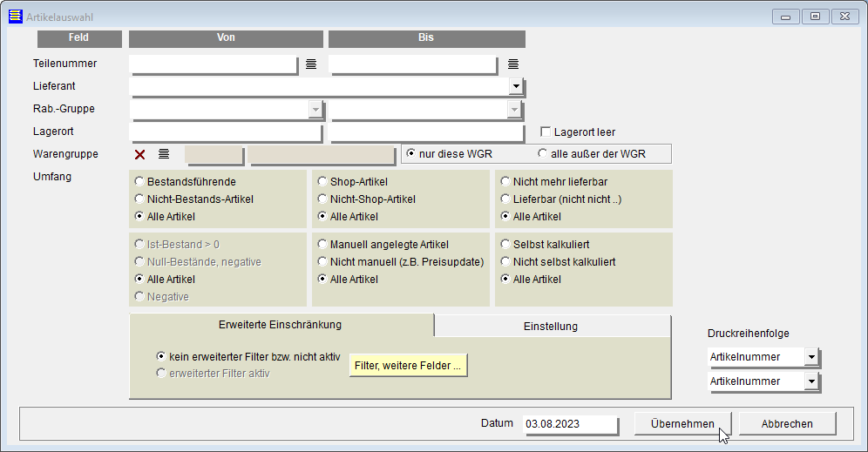Open list icon next to Teilenummer Von field

pyautogui.click(x=311, y=64)
